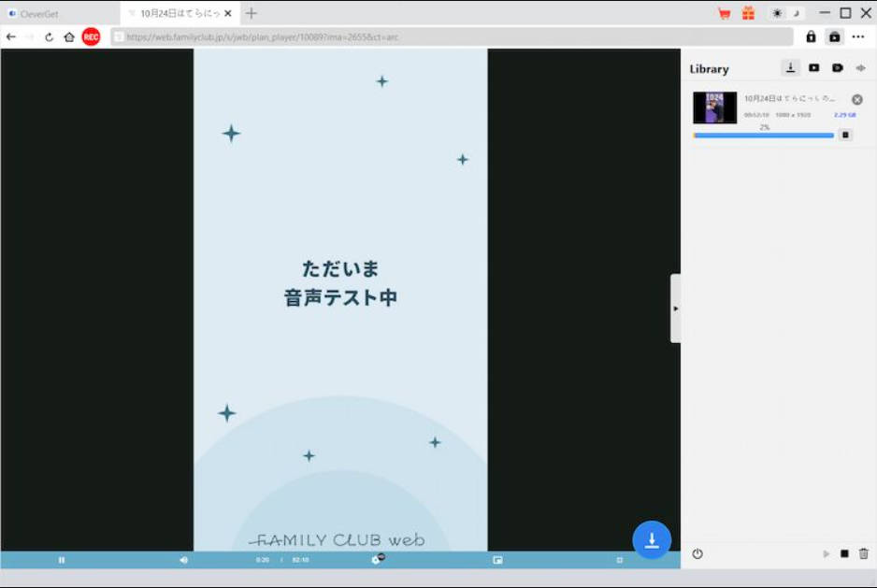Viewport: 877px width, 588px height.
Task: Stop the downloading task at 2%
Action: [x=845, y=135]
